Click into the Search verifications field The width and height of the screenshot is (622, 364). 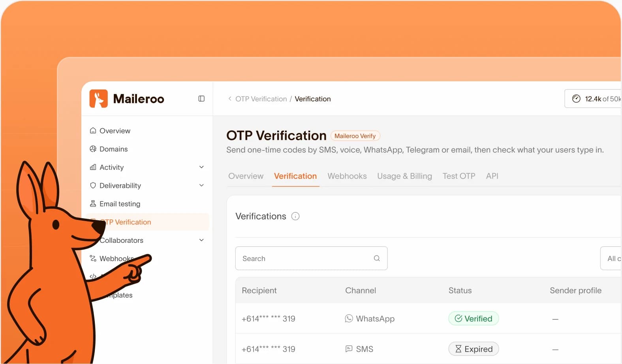(x=311, y=258)
